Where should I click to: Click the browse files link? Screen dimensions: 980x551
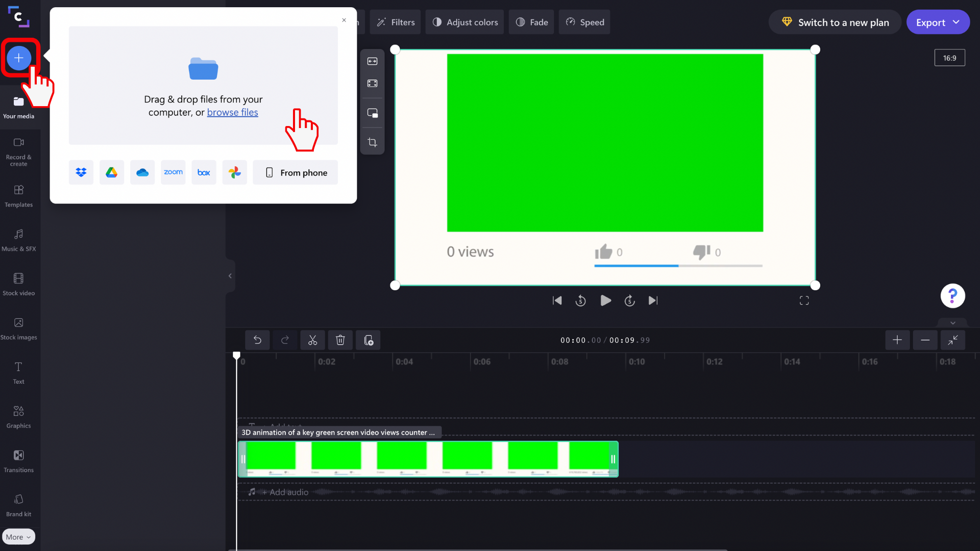tap(232, 112)
